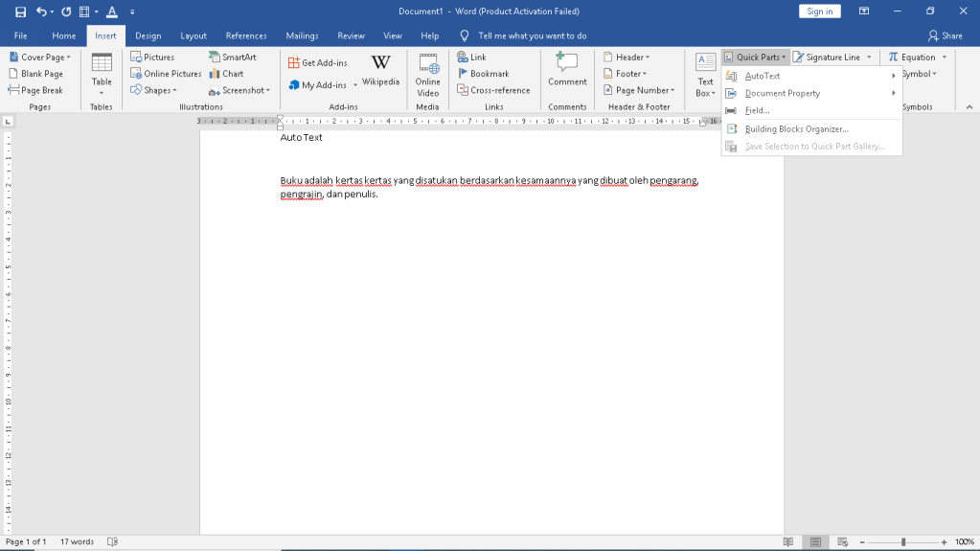Click the Sign in button
This screenshot has height=551, width=980.
point(819,11)
